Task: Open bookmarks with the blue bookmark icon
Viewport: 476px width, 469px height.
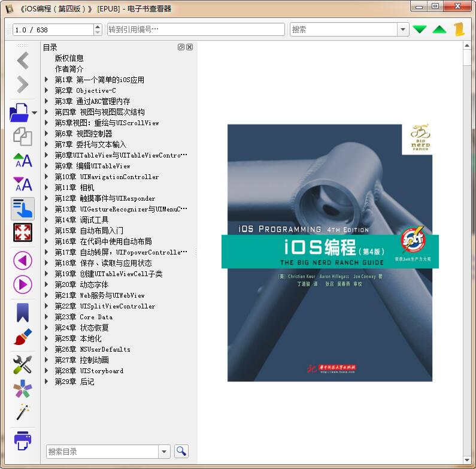Action: pyautogui.click(x=23, y=312)
